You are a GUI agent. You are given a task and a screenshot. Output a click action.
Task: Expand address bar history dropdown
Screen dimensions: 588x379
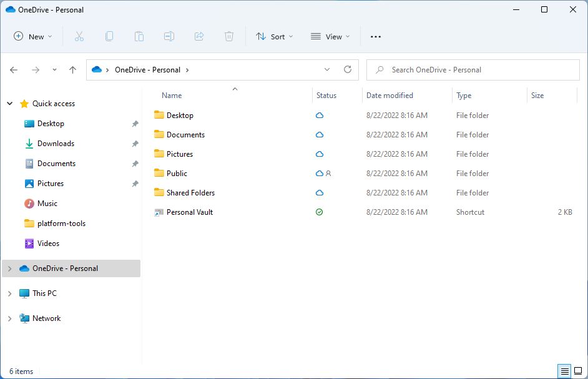click(x=327, y=69)
